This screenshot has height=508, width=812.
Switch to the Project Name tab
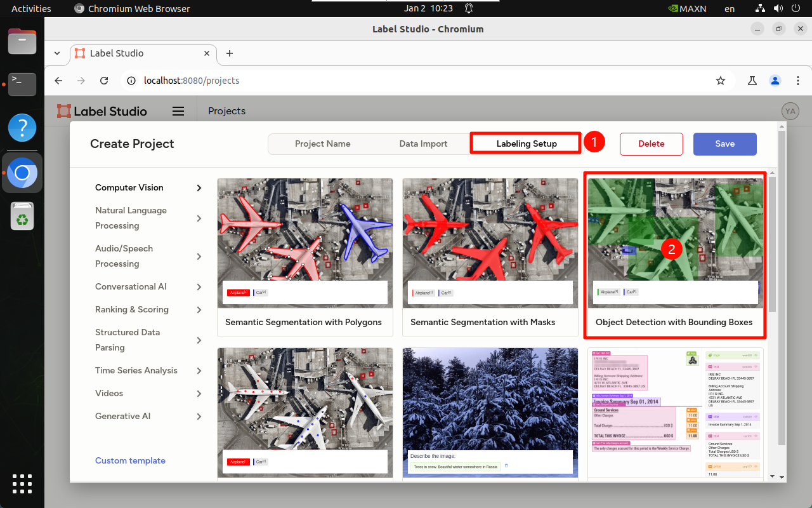[322, 144]
